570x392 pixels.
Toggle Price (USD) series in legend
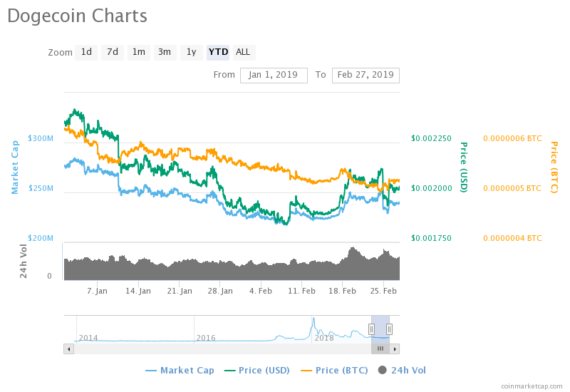tap(257, 371)
